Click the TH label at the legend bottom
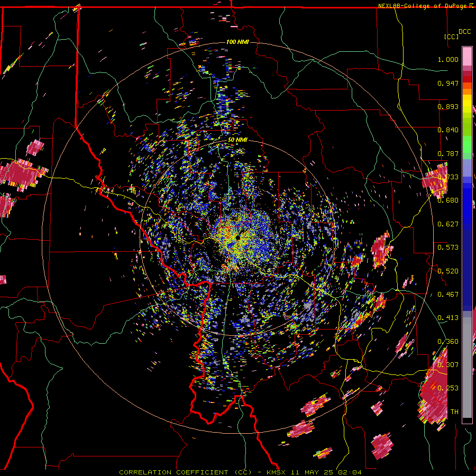The height and width of the screenshot is (476, 476). pyautogui.click(x=454, y=411)
